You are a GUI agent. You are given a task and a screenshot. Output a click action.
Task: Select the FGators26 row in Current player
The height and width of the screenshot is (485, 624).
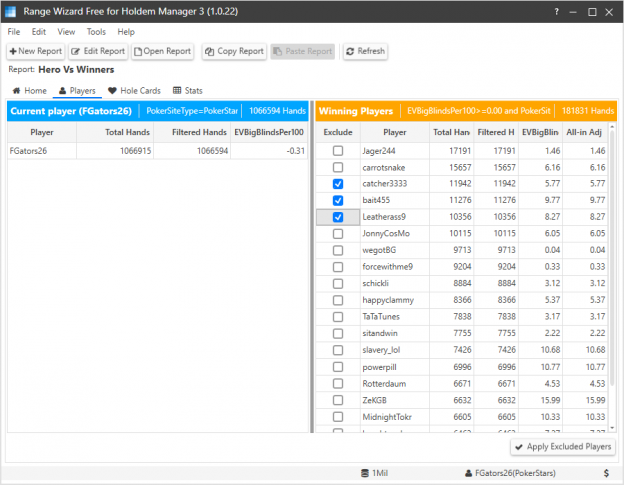pyautogui.click(x=158, y=151)
